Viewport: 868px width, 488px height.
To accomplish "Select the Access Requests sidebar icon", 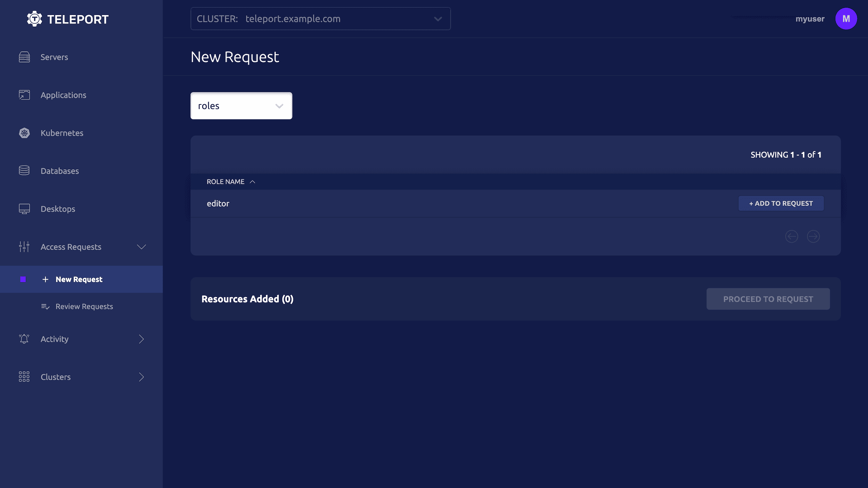I will click(x=24, y=247).
